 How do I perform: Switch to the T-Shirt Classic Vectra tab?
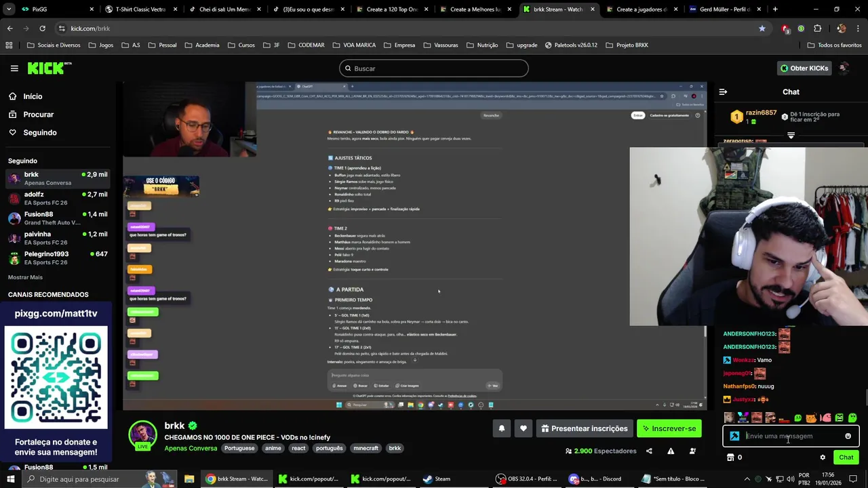[x=141, y=9]
